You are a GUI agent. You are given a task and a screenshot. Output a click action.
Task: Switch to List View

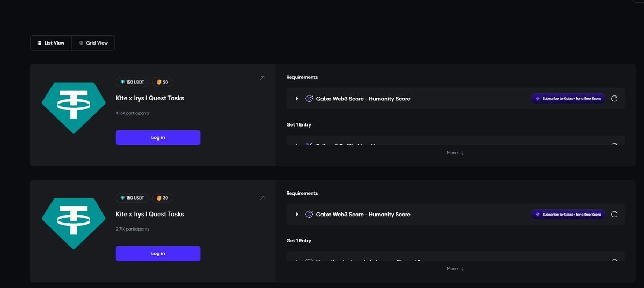tap(50, 43)
